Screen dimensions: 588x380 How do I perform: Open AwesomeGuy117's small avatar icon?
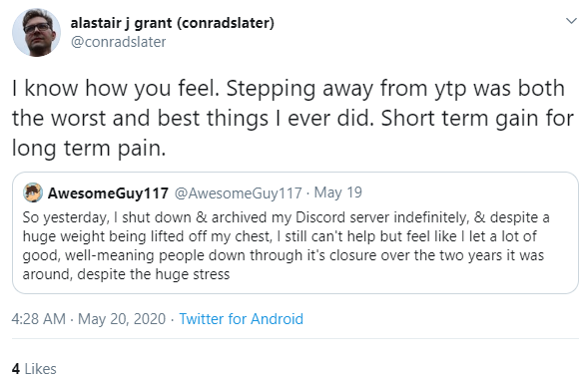[33, 192]
